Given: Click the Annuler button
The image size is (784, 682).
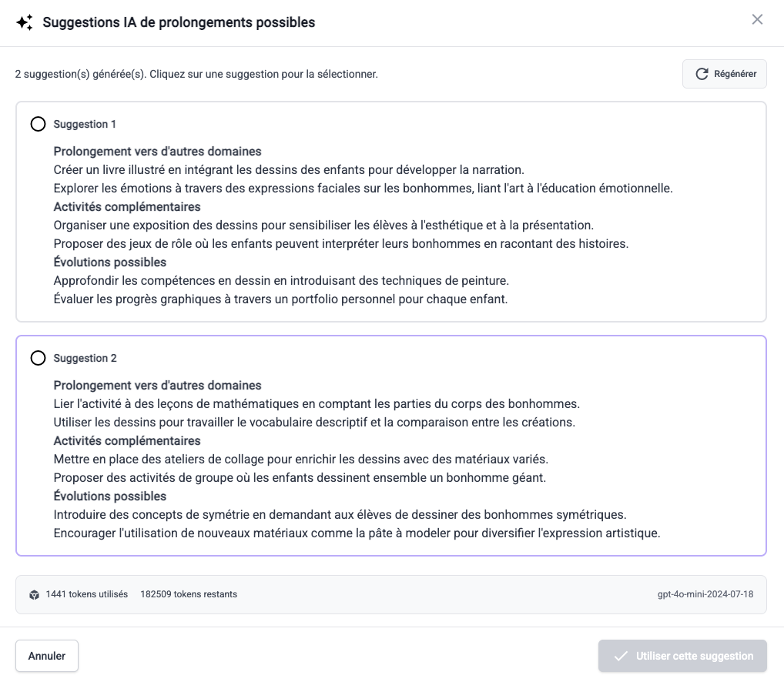Looking at the screenshot, I should [46, 656].
